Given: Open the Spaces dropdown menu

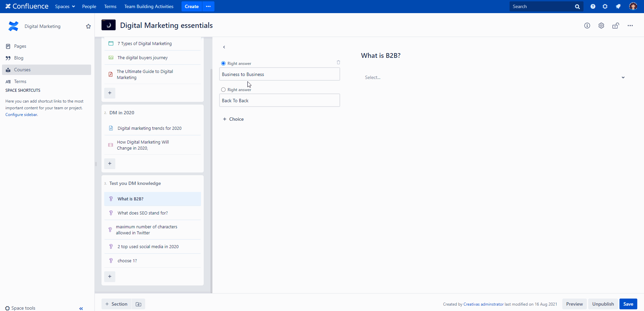Looking at the screenshot, I should (x=65, y=6).
